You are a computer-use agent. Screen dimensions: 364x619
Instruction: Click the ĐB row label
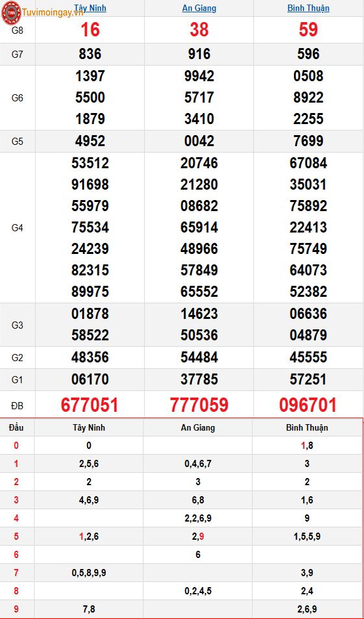(x=18, y=405)
